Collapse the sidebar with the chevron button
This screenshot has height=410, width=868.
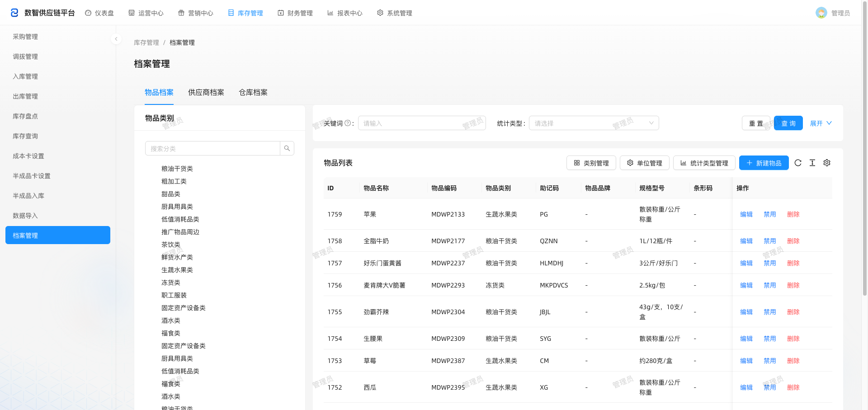pyautogui.click(x=116, y=39)
